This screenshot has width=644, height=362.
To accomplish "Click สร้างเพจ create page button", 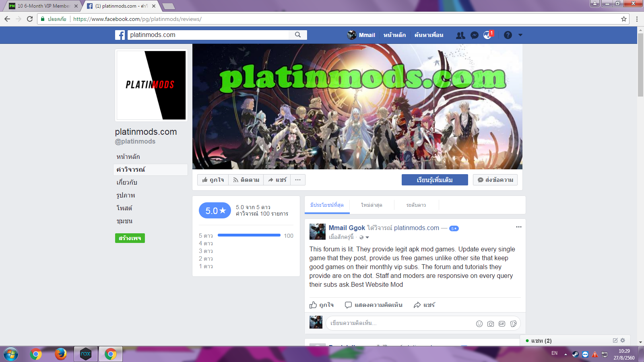I will 130,238.
